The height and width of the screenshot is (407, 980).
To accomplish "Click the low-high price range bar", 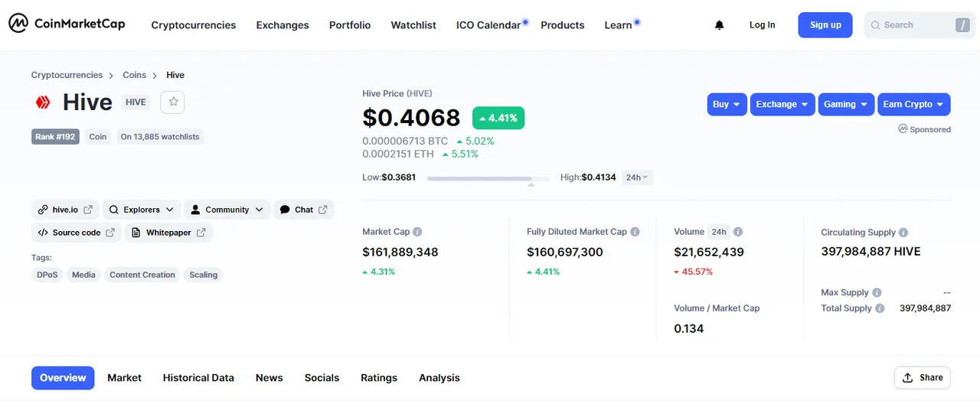I will [x=488, y=178].
